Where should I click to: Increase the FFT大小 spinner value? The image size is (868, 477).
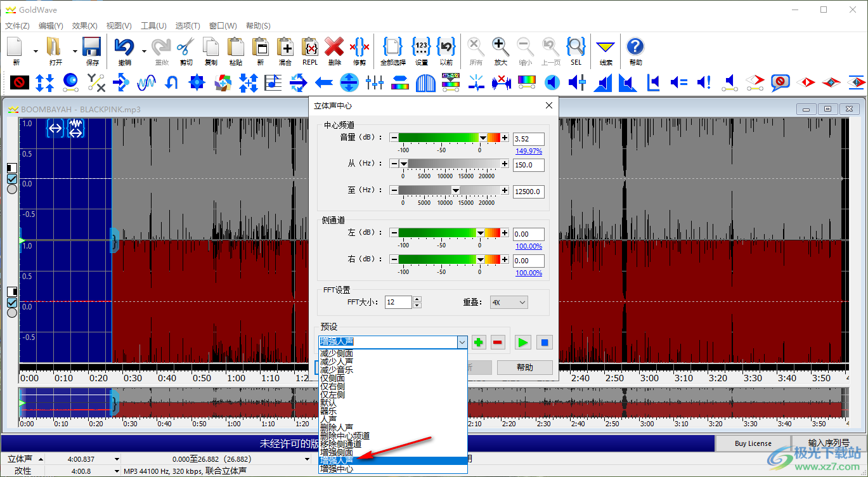pos(417,299)
